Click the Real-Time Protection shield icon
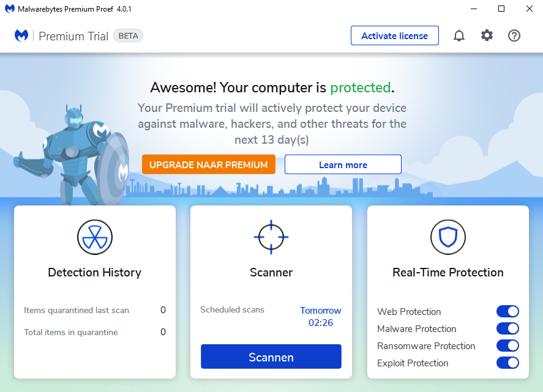The image size is (543, 392). tap(448, 237)
